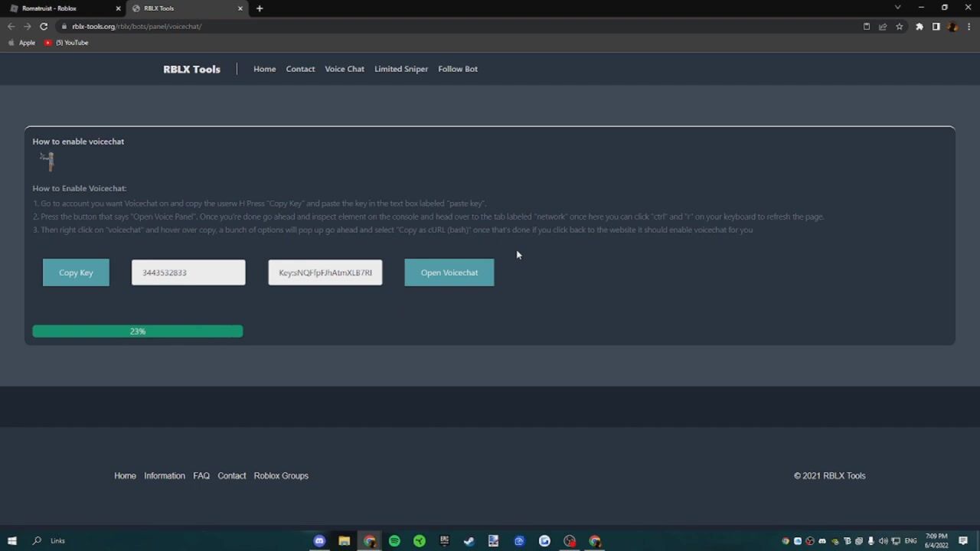Open the Chrome profile avatar
The image size is (980, 551).
point(952,26)
